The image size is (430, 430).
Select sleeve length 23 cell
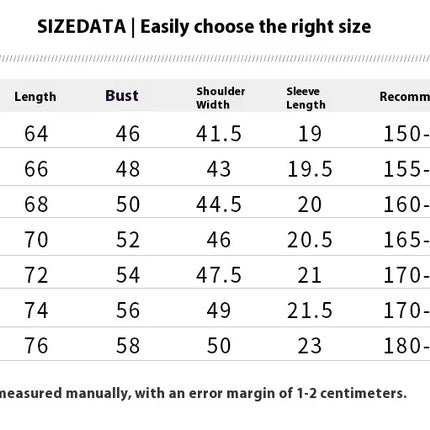(x=310, y=346)
